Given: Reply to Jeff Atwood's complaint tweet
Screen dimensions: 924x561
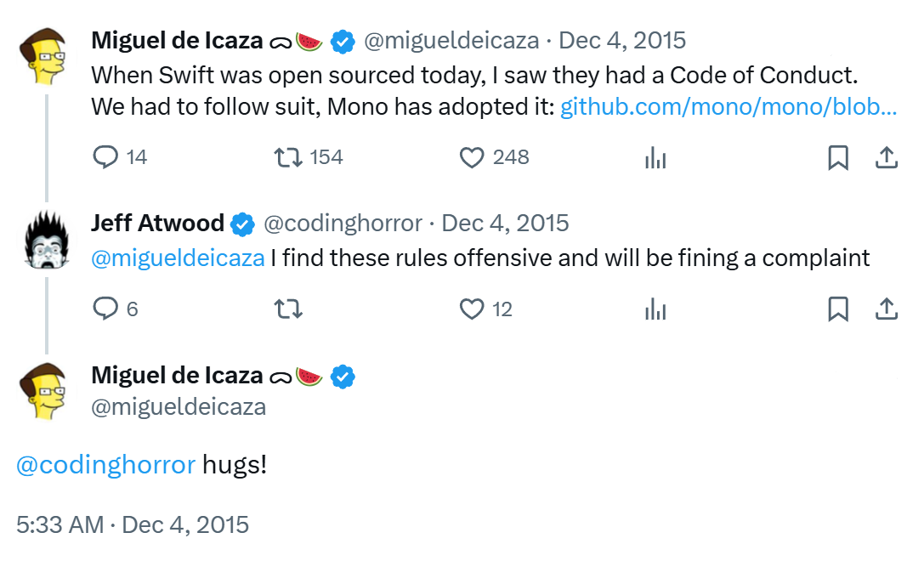Looking at the screenshot, I should click(105, 309).
